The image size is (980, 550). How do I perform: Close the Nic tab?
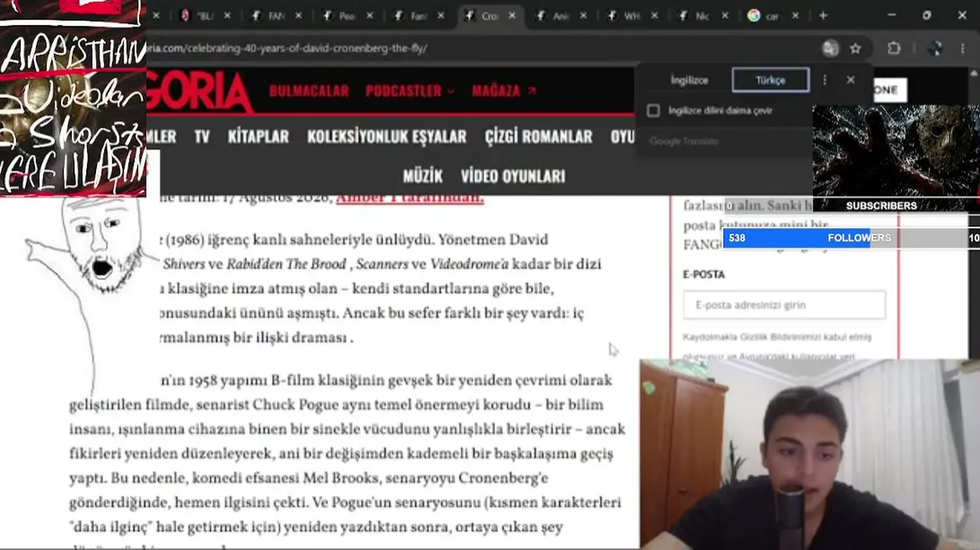point(724,15)
